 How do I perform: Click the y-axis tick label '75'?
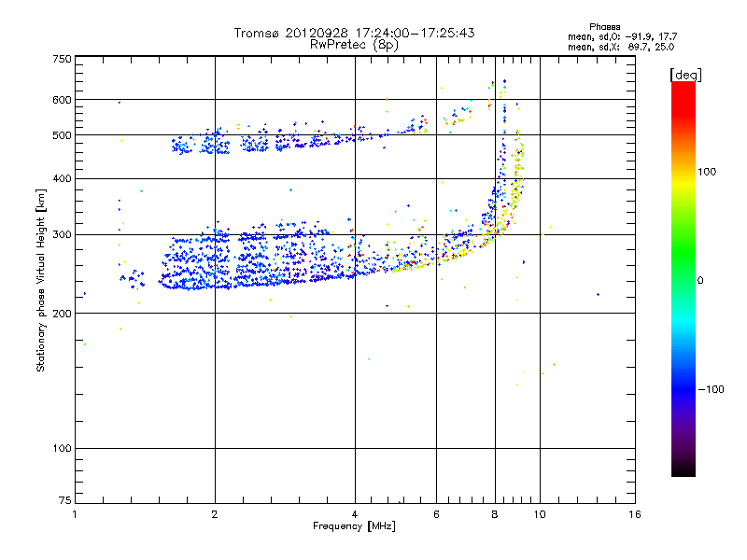[x=64, y=500]
